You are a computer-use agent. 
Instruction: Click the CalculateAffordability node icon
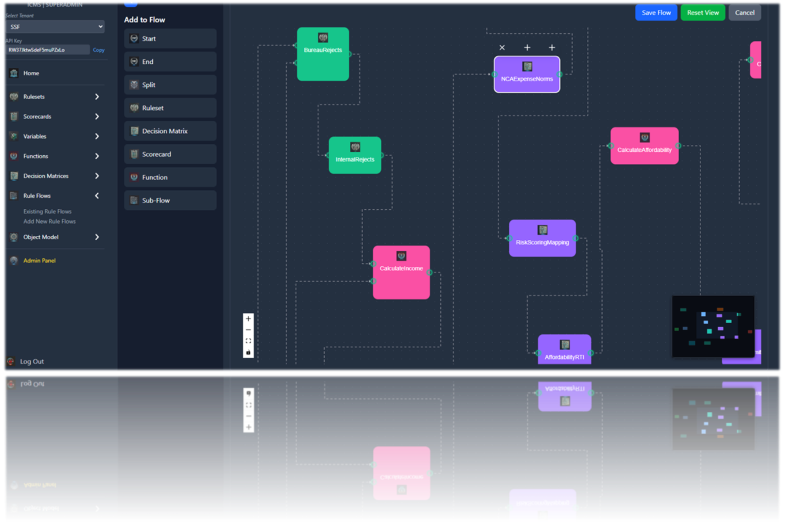[x=645, y=137]
